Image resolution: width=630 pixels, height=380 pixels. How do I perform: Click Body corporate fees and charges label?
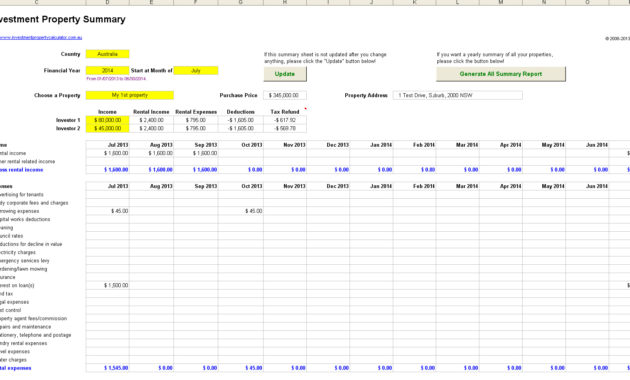(34, 203)
